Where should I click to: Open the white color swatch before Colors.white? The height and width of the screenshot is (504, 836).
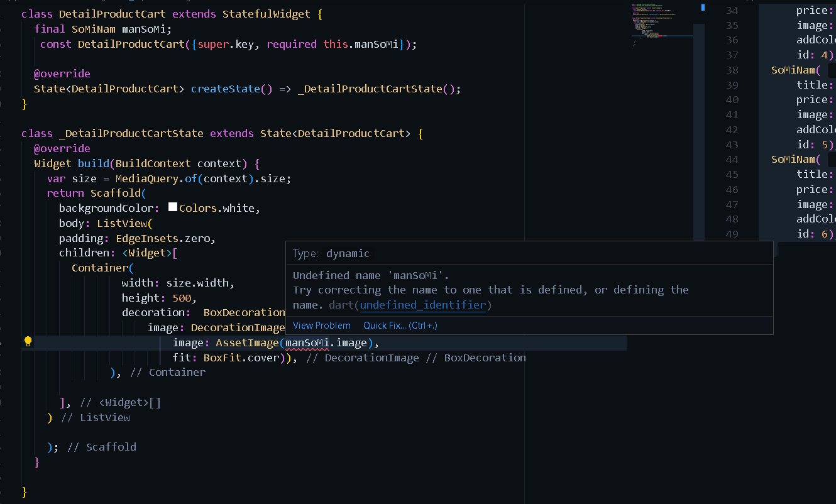(x=173, y=207)
